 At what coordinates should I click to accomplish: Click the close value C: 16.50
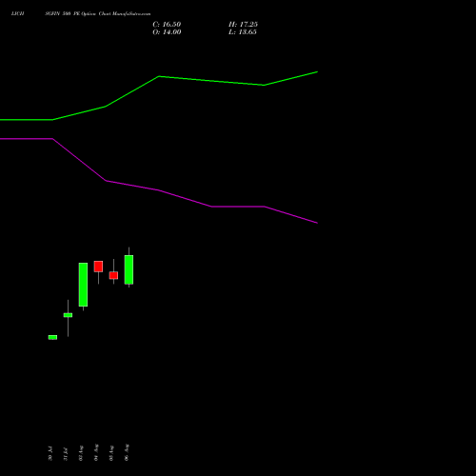pos(167,25)
